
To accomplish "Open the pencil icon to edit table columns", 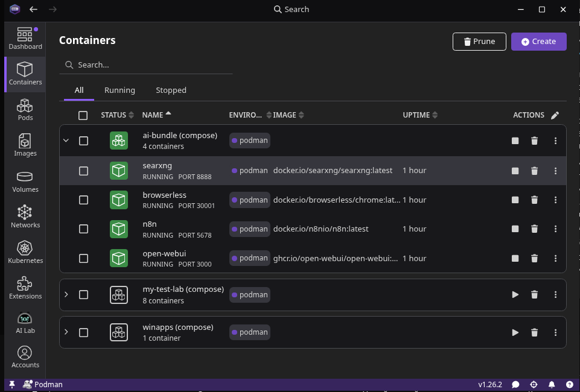I will 555,115.
